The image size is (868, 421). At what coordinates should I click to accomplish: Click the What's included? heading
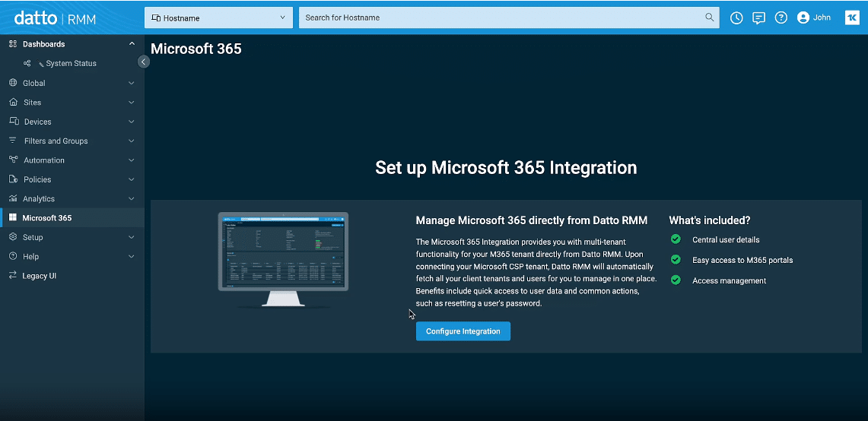[x=710, y=220]
